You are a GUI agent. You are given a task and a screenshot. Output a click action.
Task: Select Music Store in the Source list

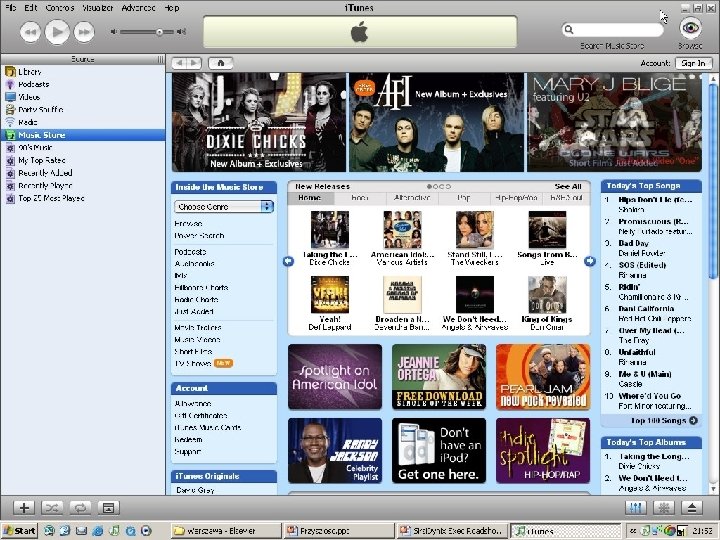point(83,135)
